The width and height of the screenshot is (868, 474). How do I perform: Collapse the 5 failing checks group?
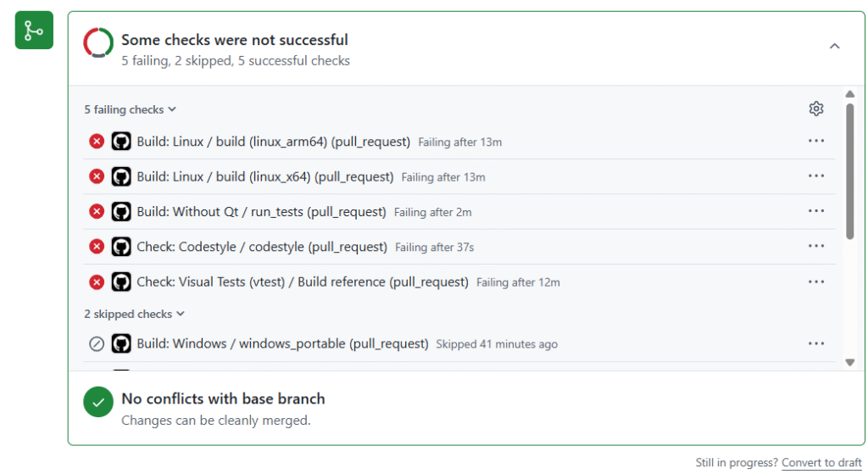click(x=131, y=109)
